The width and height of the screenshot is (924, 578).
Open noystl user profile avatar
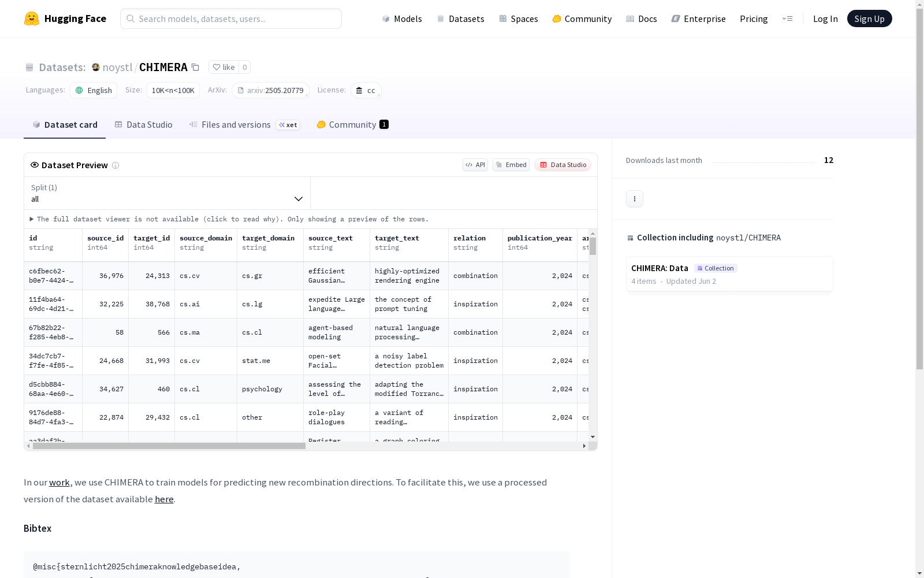96,67
